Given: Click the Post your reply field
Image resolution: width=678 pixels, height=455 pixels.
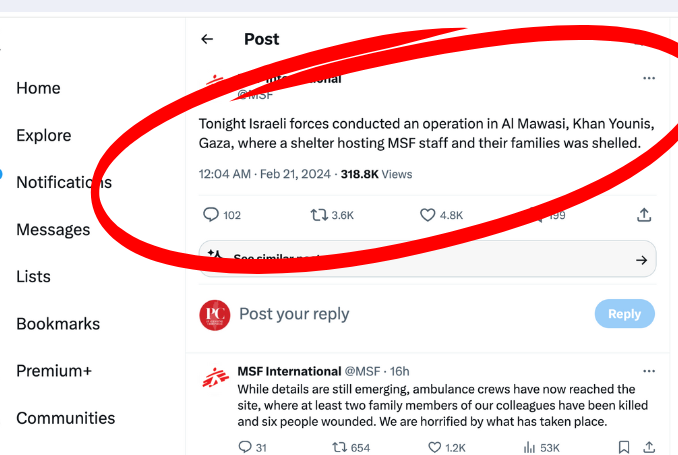Looking at the screenshot, I should [400, 314].
